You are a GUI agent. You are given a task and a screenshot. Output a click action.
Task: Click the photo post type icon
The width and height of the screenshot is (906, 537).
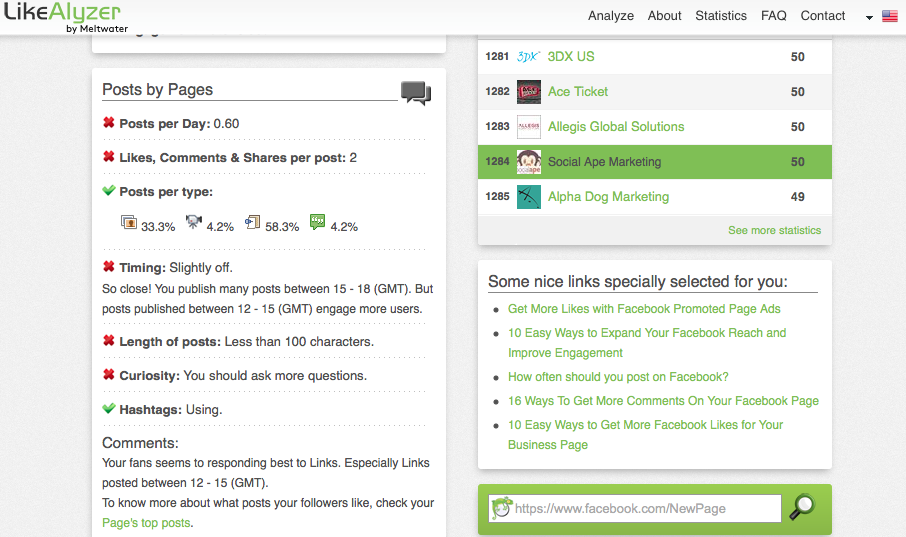[128, 223]
